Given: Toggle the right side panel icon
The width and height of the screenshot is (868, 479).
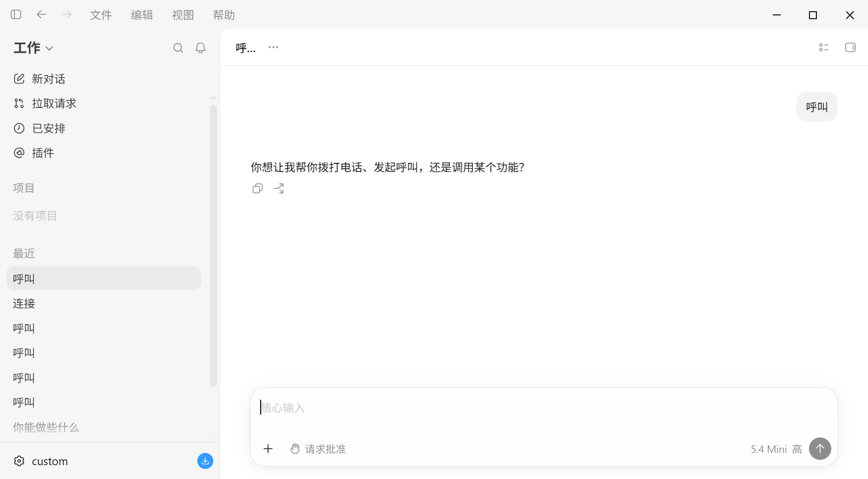Looking at the screenshot, I should (x=850, y=47).
